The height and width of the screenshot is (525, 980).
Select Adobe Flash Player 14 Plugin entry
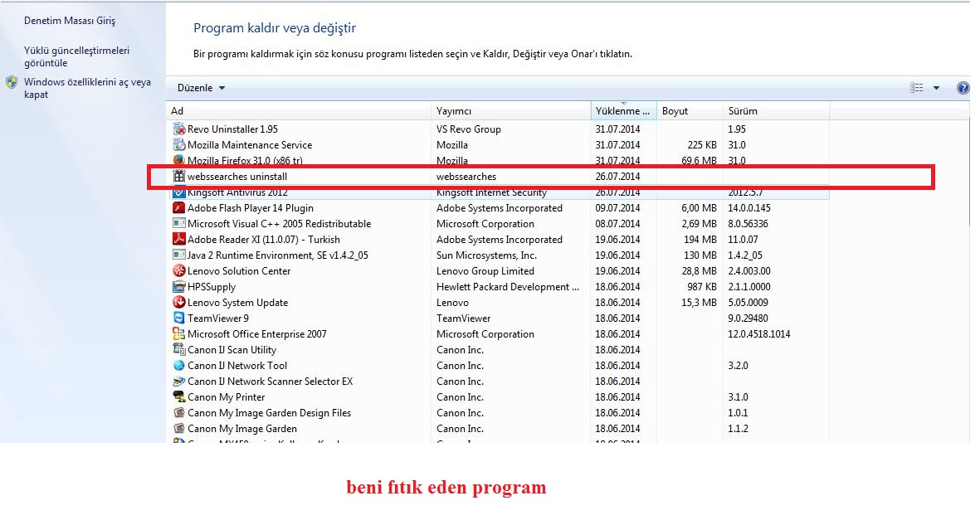[x=251, y=208]
